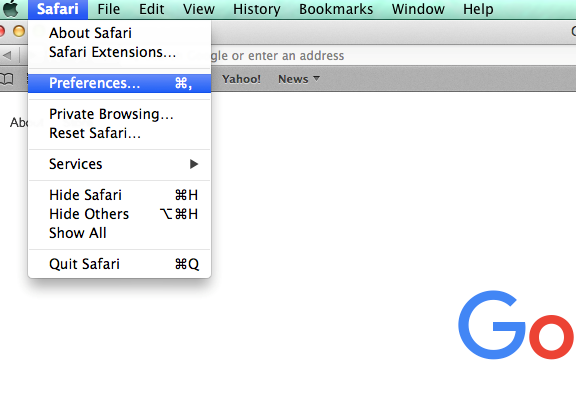Select Show All
This screenshot has height=401, width=576.
tap(119, 233)
